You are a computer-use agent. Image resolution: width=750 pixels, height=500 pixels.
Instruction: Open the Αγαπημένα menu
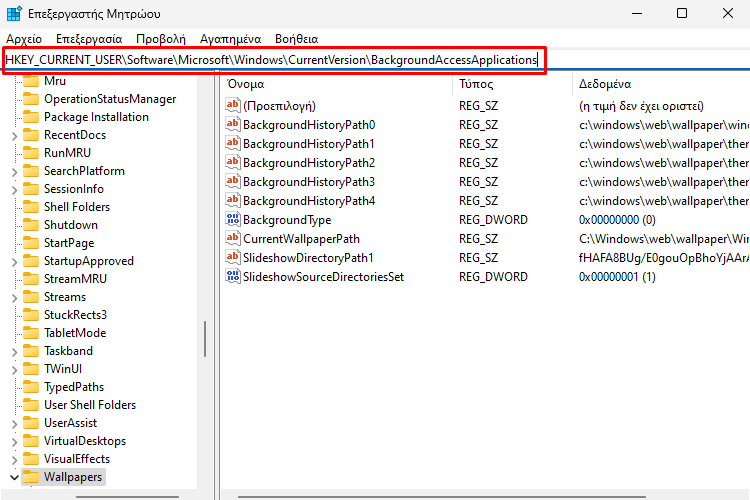pyautogui.click(x=231, y=39)
